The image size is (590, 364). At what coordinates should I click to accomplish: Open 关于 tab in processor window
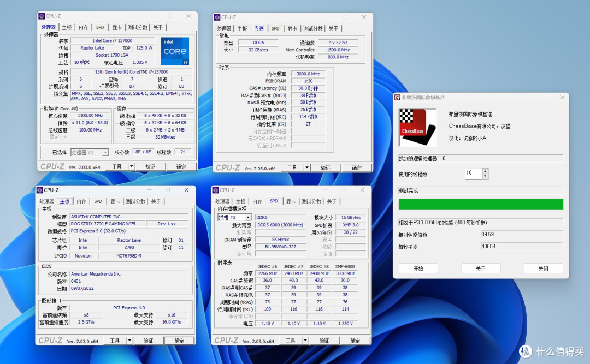[x=158, y=27]
